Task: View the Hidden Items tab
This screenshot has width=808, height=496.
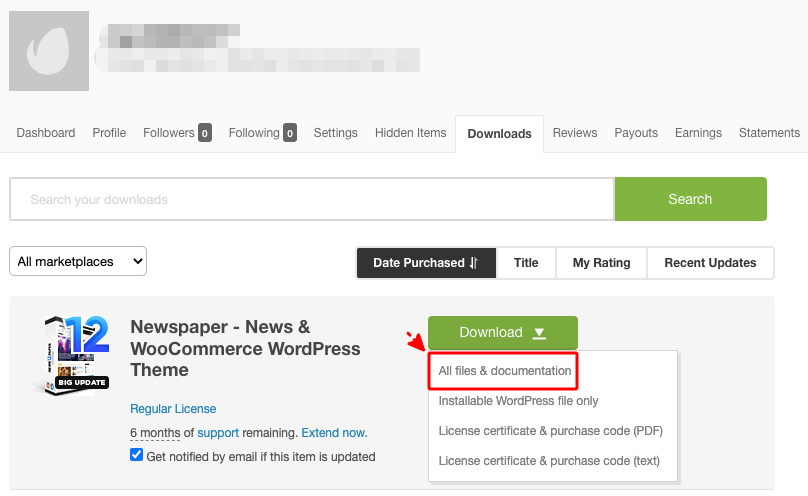Action: (411, 133)
